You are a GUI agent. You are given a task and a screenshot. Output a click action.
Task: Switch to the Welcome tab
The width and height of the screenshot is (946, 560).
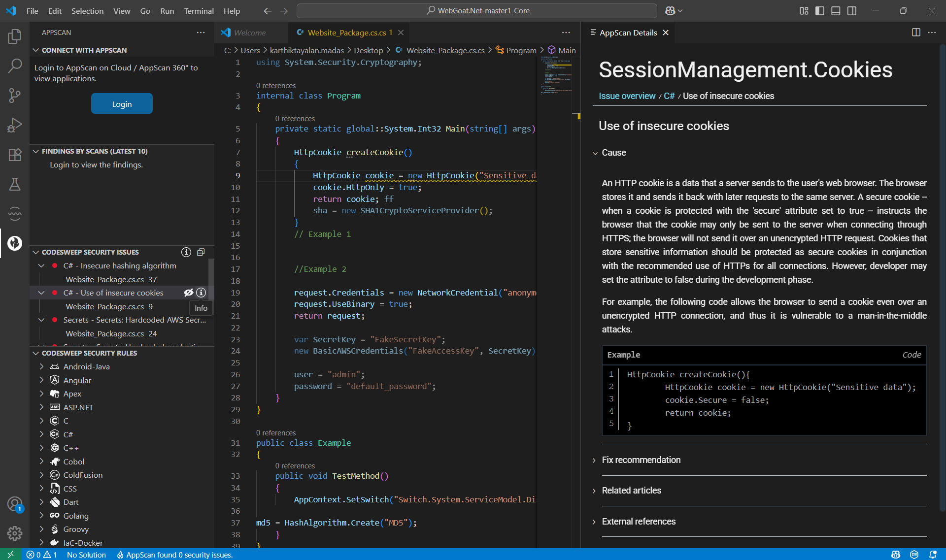pos(250,33)
